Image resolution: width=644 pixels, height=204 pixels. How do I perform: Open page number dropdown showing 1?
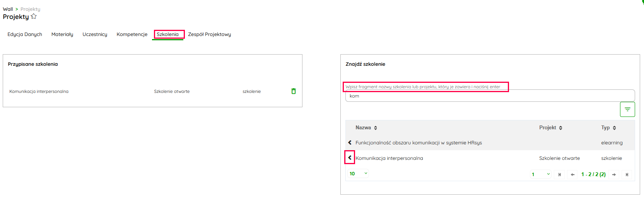point(540,175)
